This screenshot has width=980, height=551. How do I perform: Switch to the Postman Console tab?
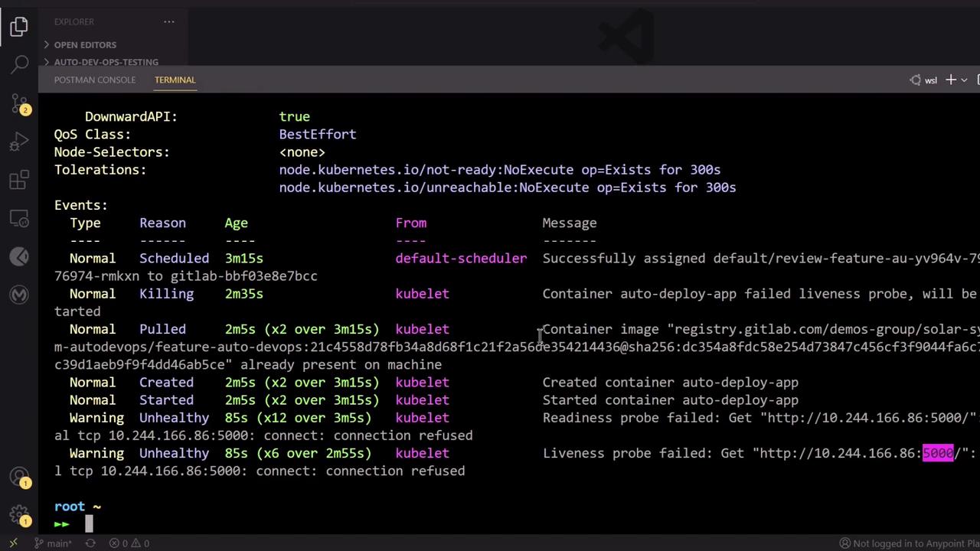point(95,80)
